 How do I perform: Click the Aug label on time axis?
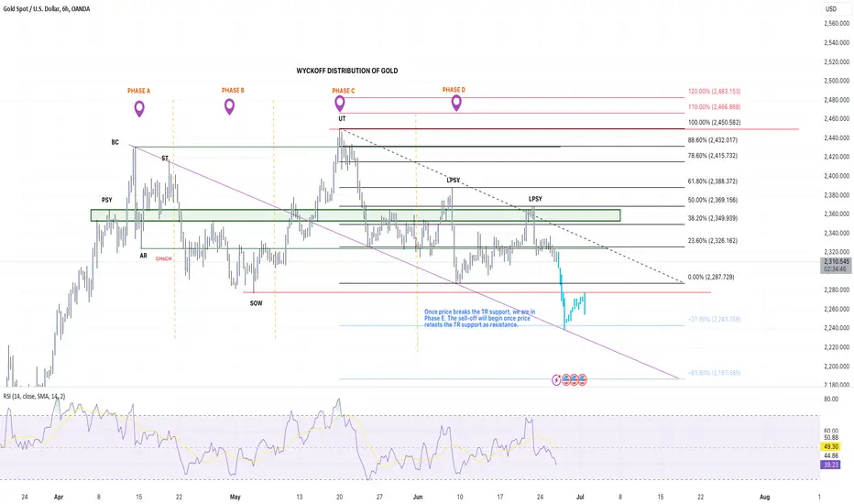[x=765, y=497]
